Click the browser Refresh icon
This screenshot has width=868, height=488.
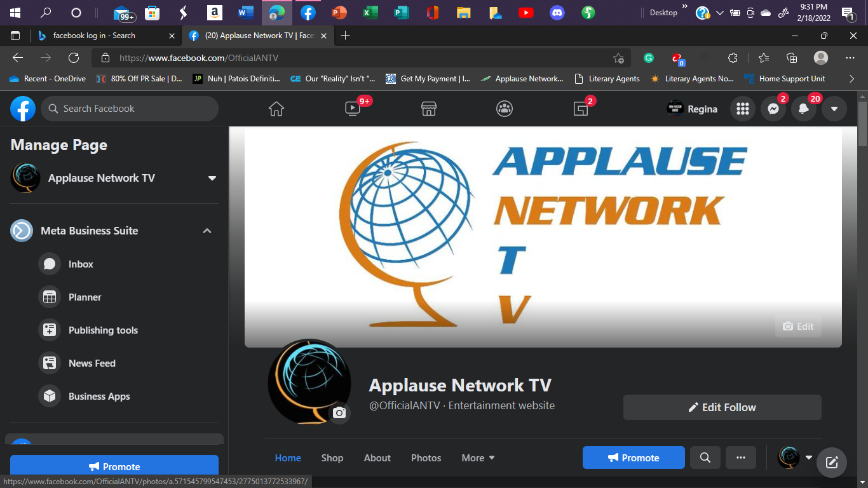[74, 58]
